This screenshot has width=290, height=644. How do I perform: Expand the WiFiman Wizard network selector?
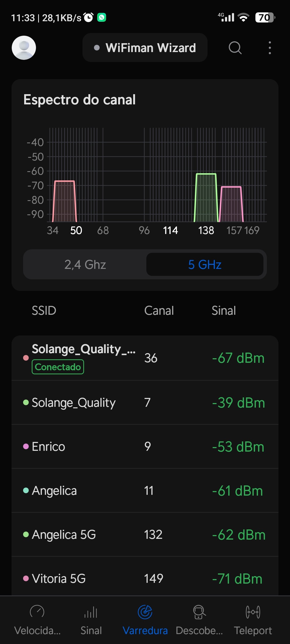click(145, 48)
